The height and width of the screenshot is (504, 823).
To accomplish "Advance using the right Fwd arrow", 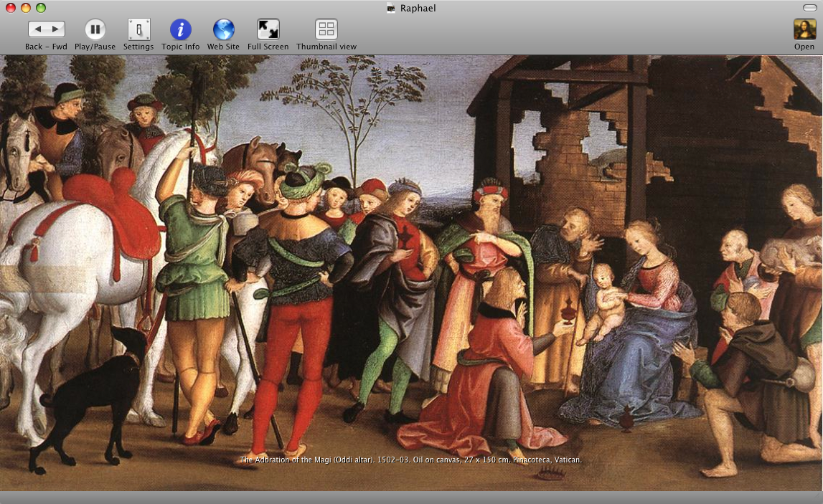I will pos(56,29).
